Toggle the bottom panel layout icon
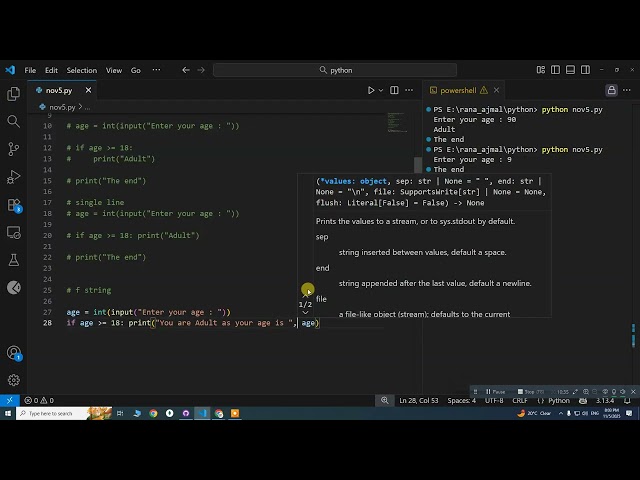This screenshot has height=480, width=640. pos(570,70)
